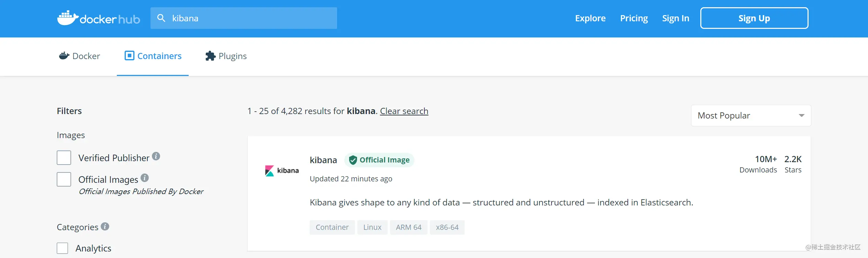This screenshot has height=258, width=868.
Task: Open the Most Popular sort dropdown
Action: coord(751,116)
